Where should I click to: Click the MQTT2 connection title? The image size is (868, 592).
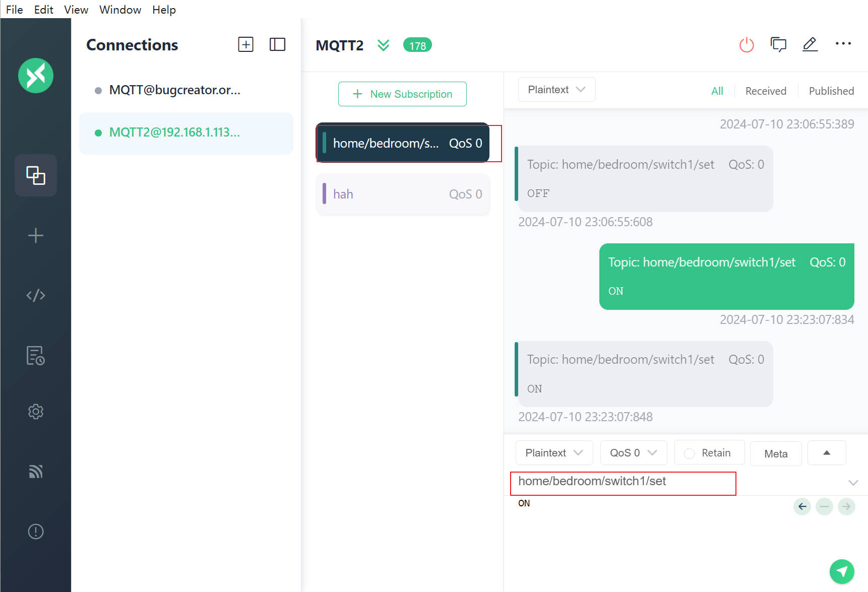(x=339, y=45)
